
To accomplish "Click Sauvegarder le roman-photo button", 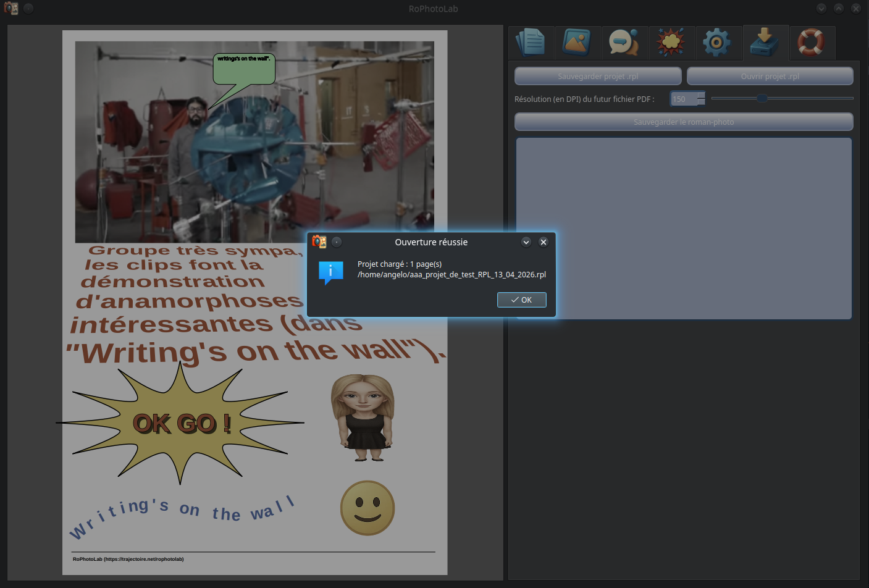I will pos(683,122).
